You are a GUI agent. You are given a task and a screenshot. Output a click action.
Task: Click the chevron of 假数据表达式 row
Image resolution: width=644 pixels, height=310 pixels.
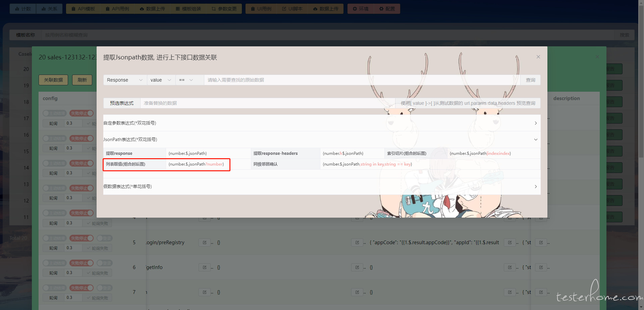pyautogui.click(x=536, y=186)
